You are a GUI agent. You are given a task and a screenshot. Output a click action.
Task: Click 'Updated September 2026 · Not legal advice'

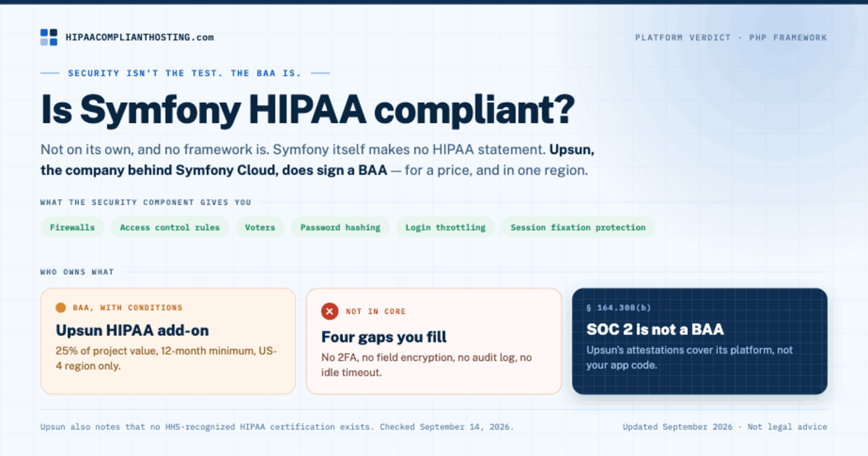click(725, 427)
